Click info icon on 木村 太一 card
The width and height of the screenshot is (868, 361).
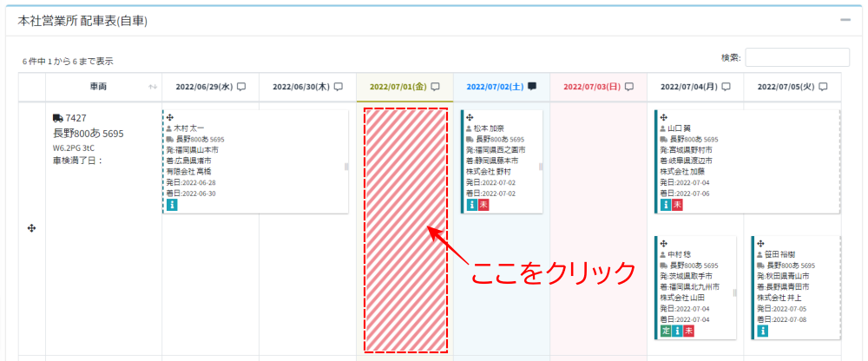(172, 206)
